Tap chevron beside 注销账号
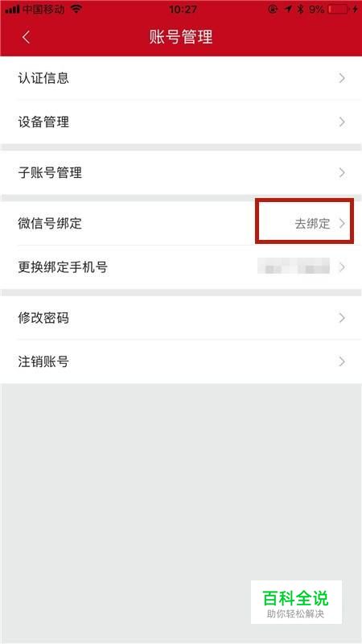 coord(342,361)
